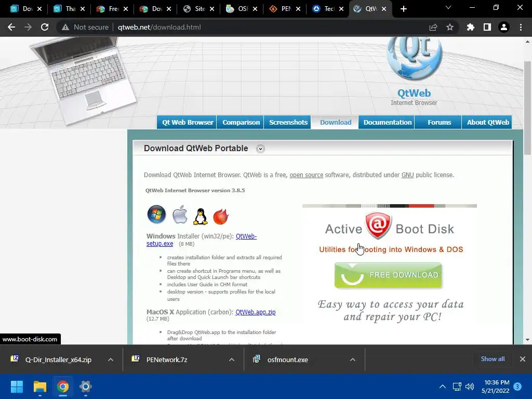Expand the Download QtWeb Portable dropdown arrow
This screenshot has height=399, width=532.
[260, 149]
